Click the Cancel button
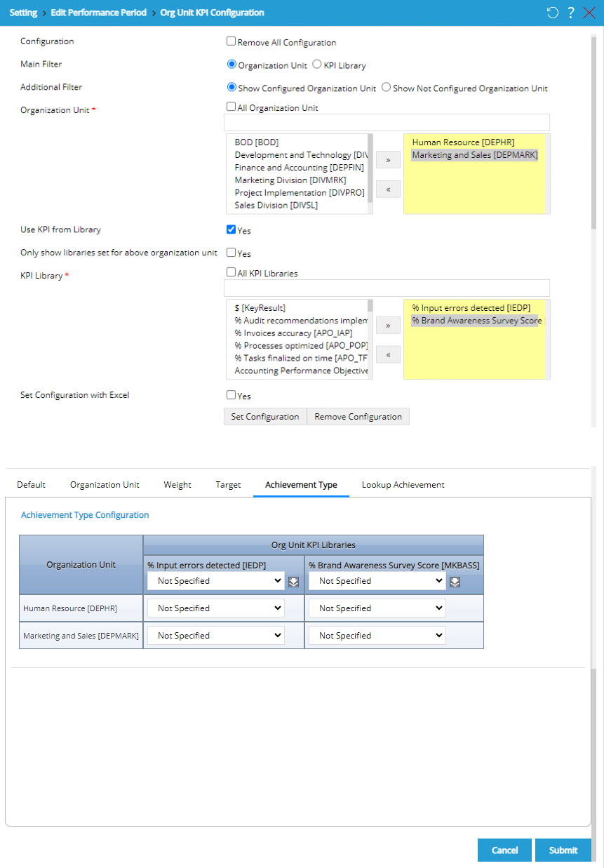 coord(504,850)
